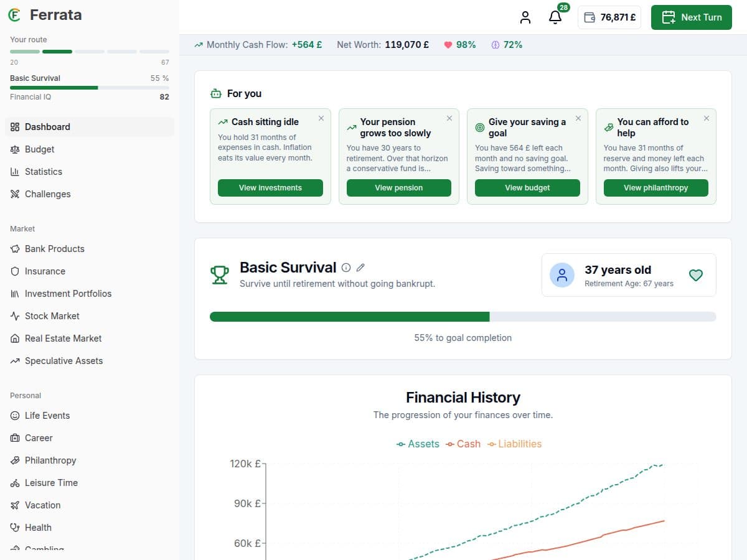Open Insurance section
Viewport: 747px width, 560px height.
(90, 271)
